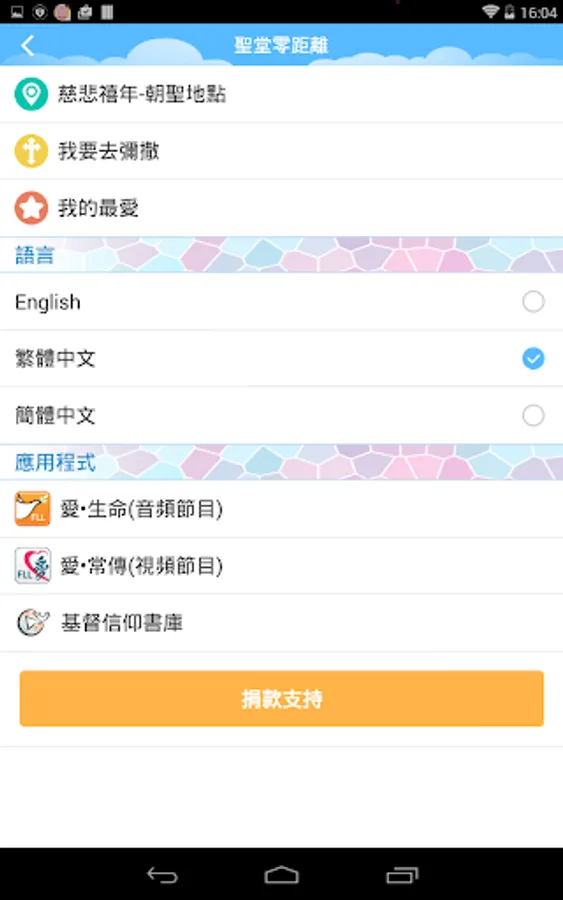This screenshot has width=563, height=900.
Task: Open the 基督信仰書庫 app icon
Action: (32, 622)
